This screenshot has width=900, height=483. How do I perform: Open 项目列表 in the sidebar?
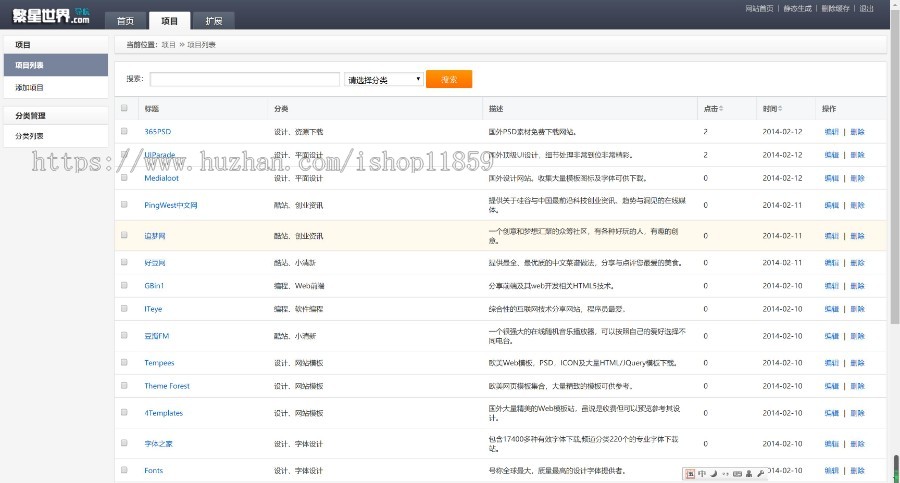56,65
